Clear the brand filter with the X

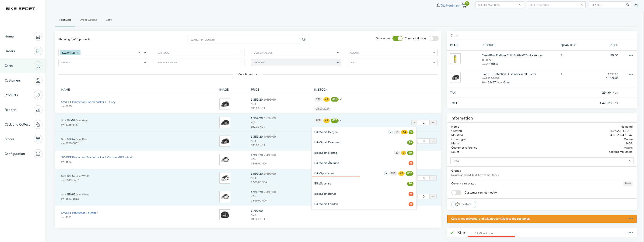(x=140, y=53)
